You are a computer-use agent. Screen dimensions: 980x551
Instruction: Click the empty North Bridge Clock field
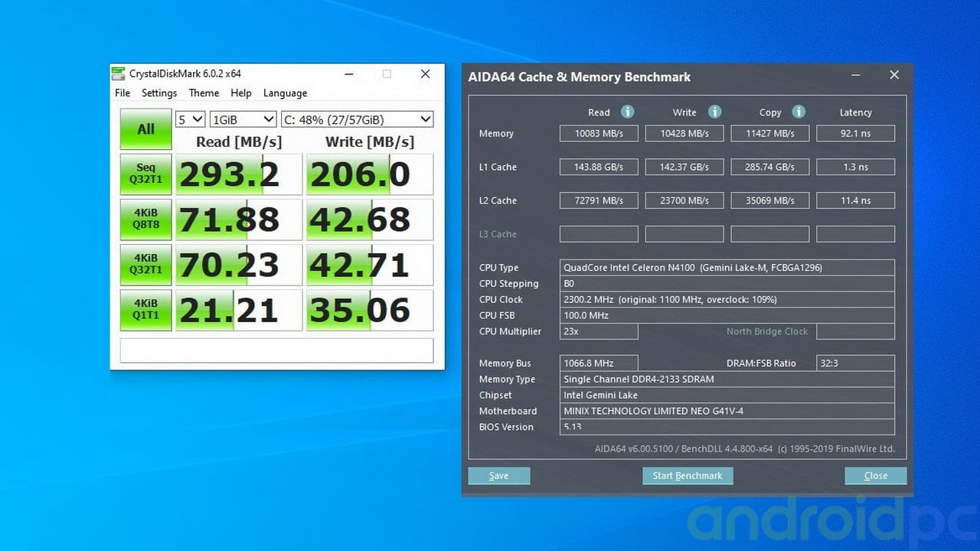(855, 331)
